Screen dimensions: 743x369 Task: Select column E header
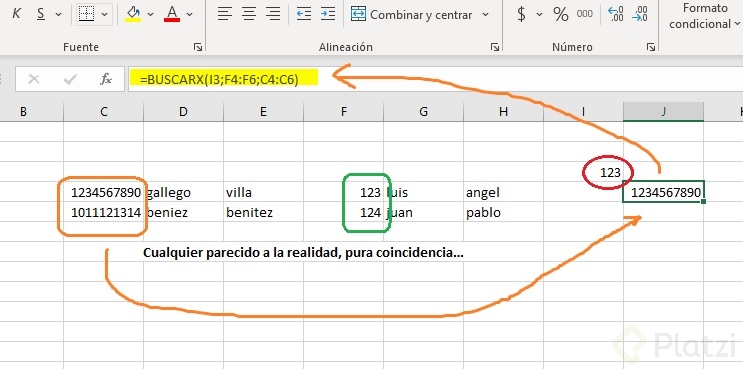263,112
